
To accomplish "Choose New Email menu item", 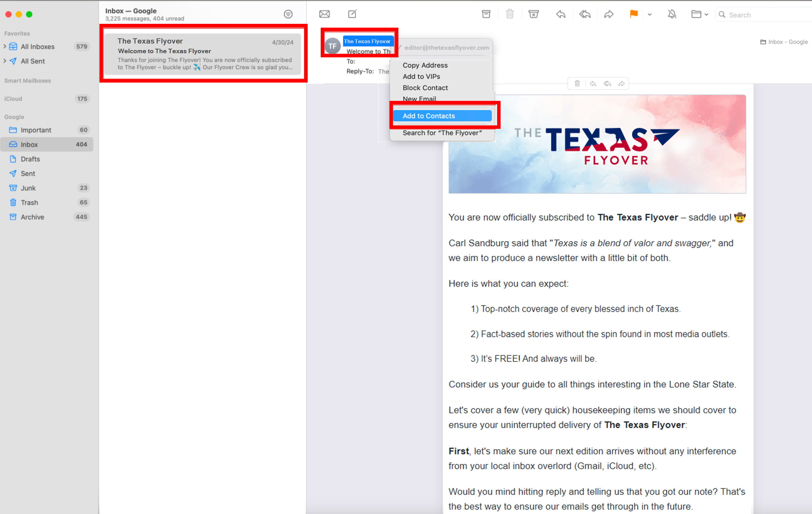I will 419,98.
